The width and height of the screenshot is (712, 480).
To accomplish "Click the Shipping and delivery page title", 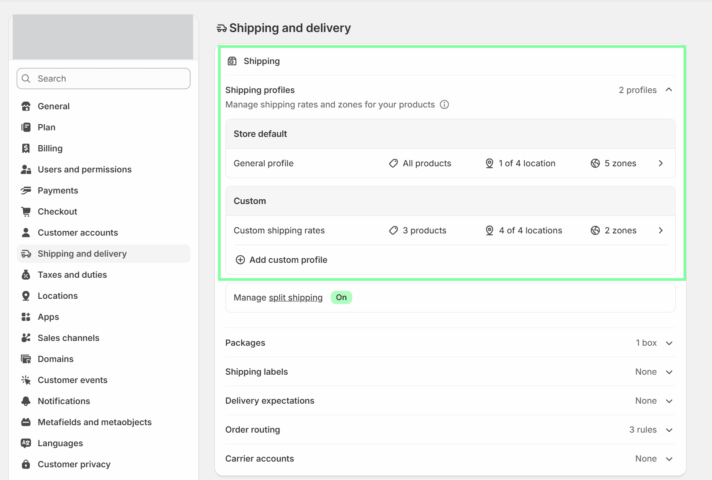I will (290, 28).
